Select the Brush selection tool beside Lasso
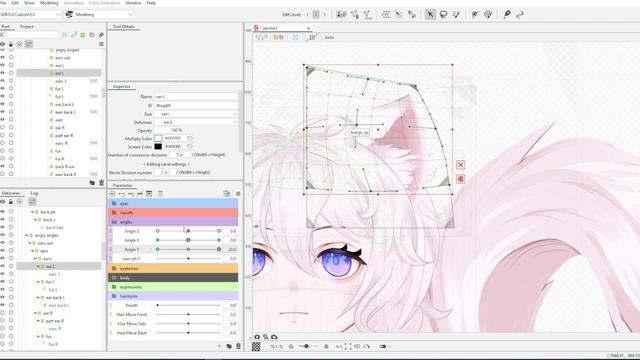 pos(456,14)
